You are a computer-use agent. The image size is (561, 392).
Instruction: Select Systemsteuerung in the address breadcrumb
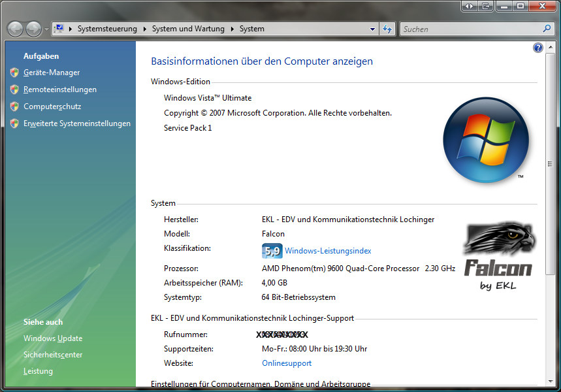click(107, 29)
